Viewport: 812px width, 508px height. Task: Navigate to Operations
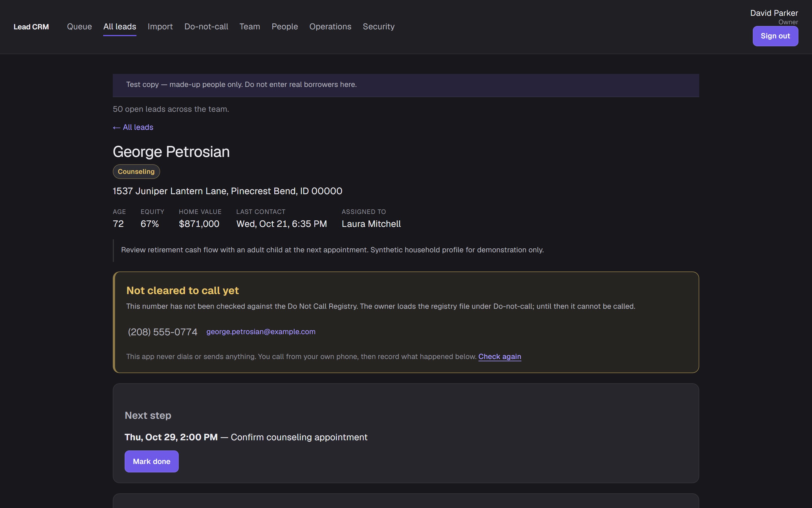tap(330, 27)
